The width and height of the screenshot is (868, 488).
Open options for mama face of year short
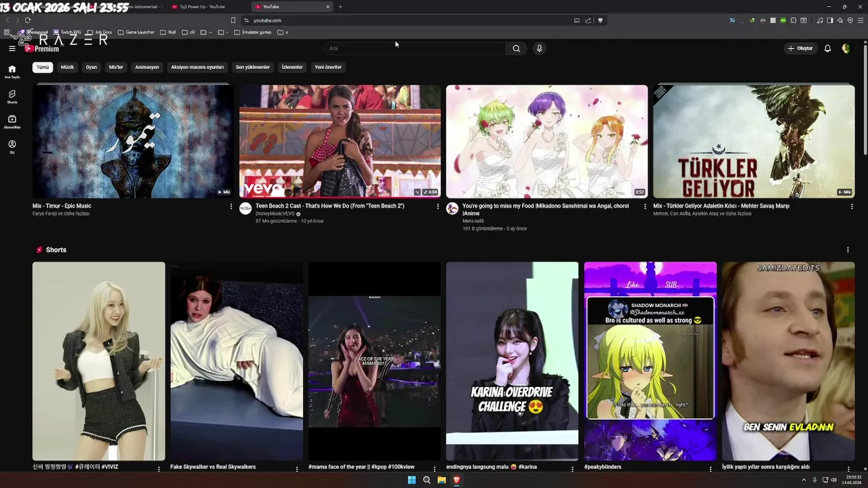[x=435, y=469]
